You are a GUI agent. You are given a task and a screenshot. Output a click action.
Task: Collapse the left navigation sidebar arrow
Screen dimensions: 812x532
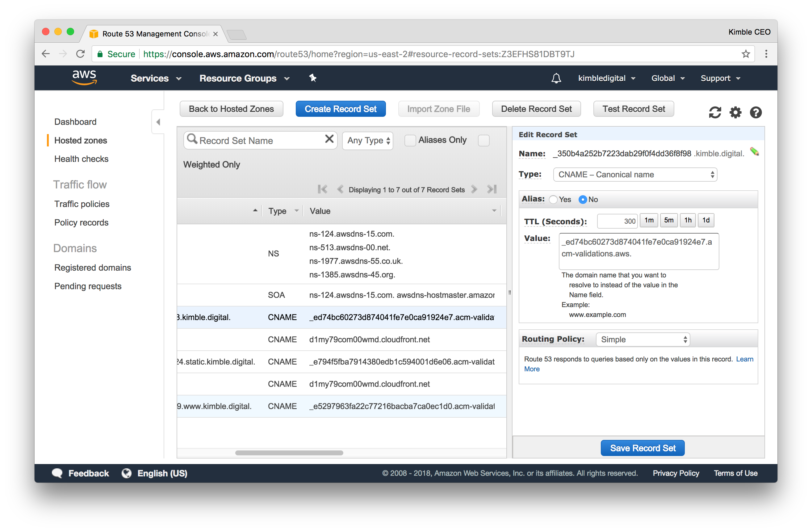(x=158, y=122)
